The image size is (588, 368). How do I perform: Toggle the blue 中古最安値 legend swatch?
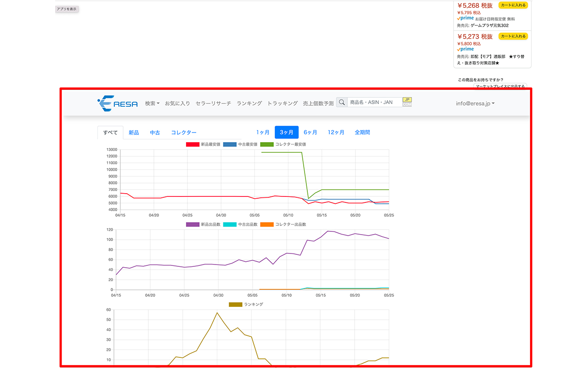(x=230, y=144)
